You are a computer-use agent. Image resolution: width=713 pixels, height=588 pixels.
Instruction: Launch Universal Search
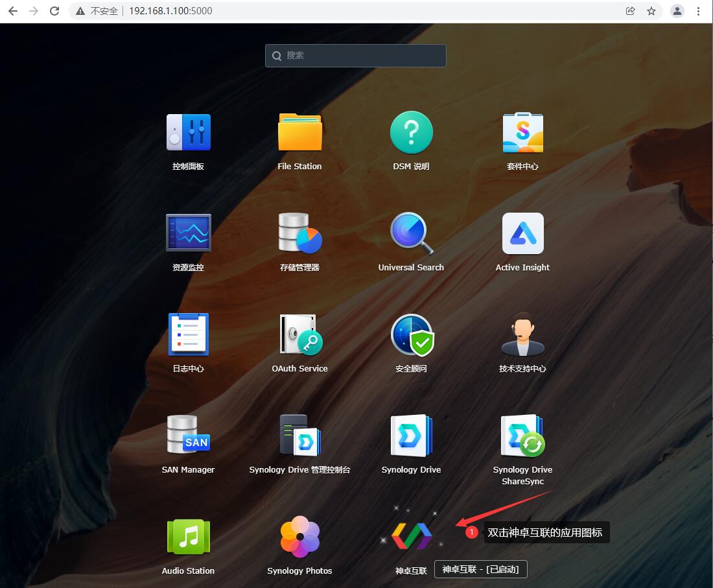pos(411,233)
